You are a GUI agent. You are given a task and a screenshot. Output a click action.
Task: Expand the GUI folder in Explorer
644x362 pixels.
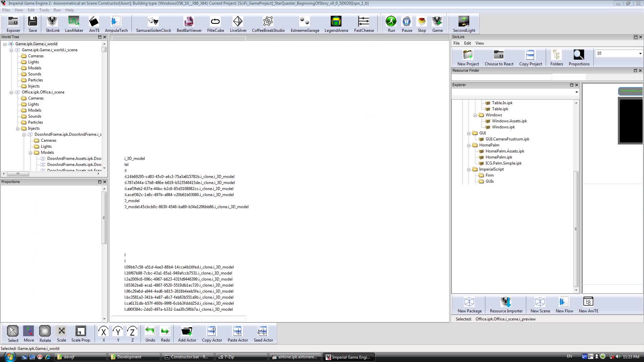coord(469,133)
